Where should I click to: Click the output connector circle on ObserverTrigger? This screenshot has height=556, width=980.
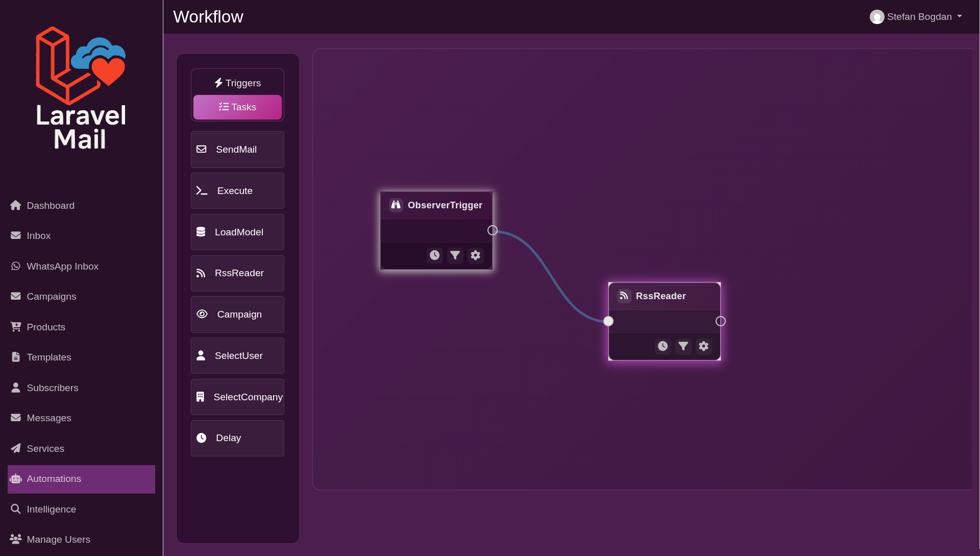(492, 230)
